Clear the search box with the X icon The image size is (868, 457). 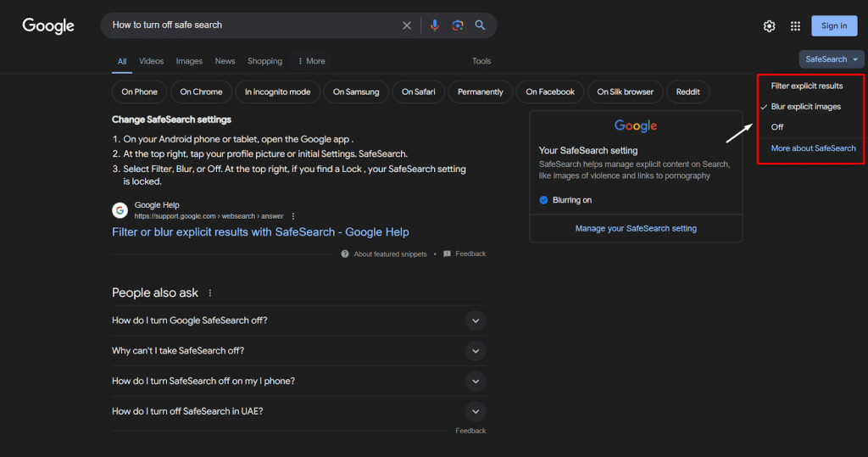[x=407, y=25]
